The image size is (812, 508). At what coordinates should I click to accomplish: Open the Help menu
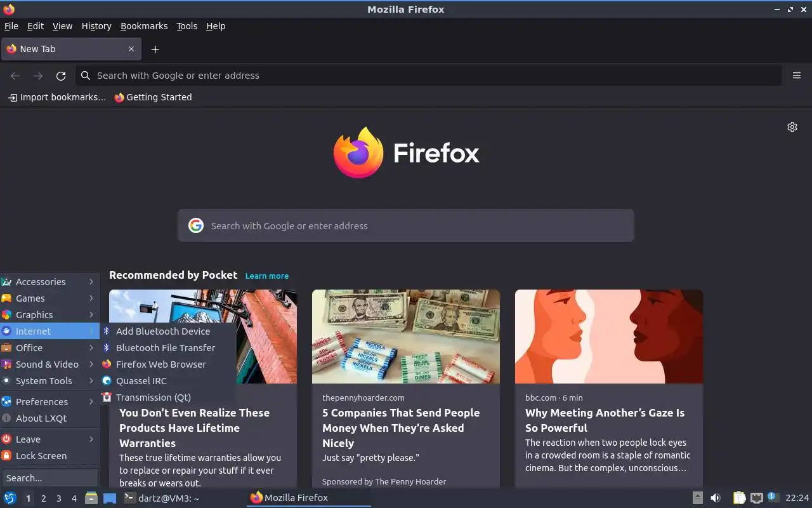pyautogui.click(x=216, y=26)
